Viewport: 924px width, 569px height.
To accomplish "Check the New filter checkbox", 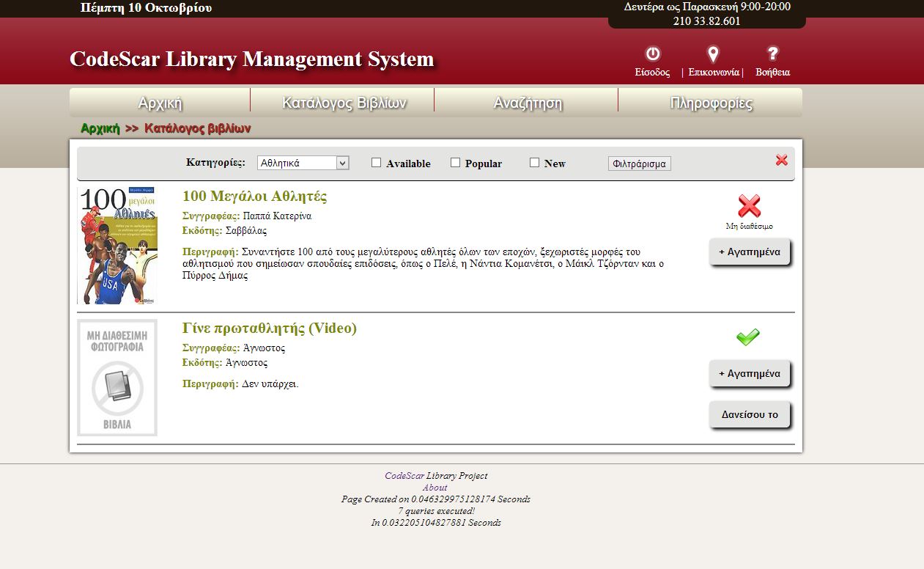I will pos(534,163).
